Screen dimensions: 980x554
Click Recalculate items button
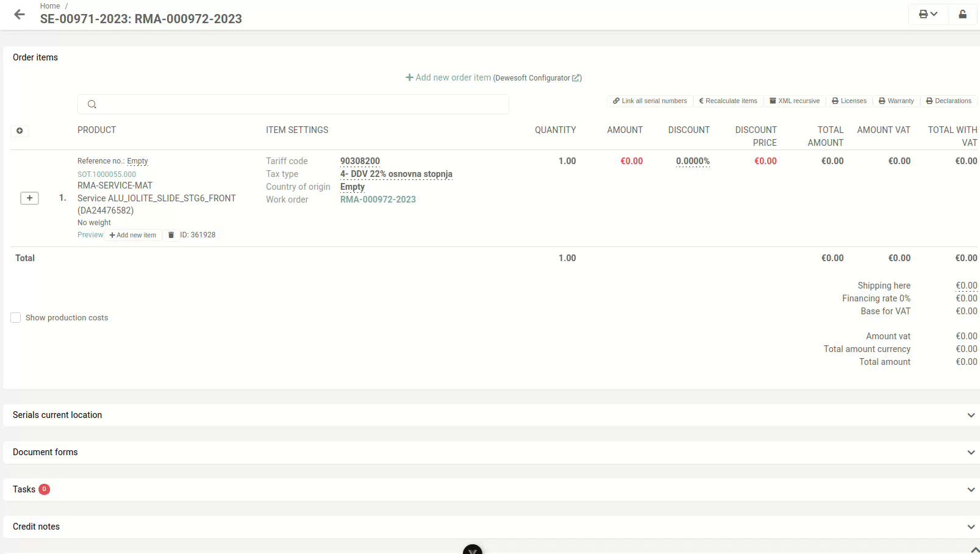[728, 101]
